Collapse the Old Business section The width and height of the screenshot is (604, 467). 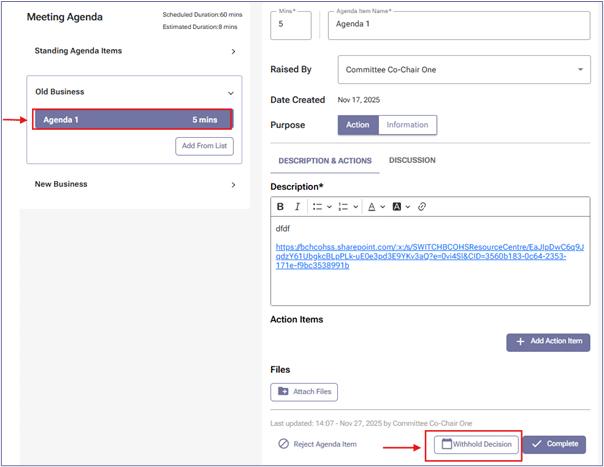click(231, 92)
